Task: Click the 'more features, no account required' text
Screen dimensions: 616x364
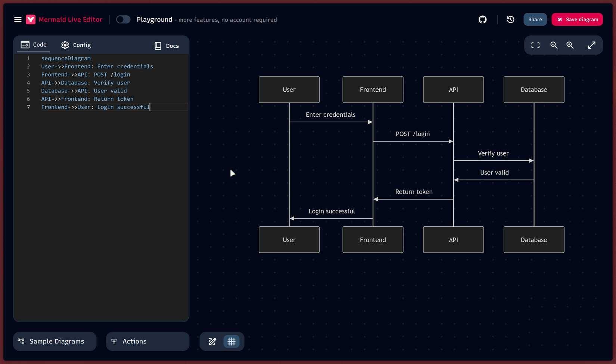Action: pyautogui.click(x=228, y=20)
